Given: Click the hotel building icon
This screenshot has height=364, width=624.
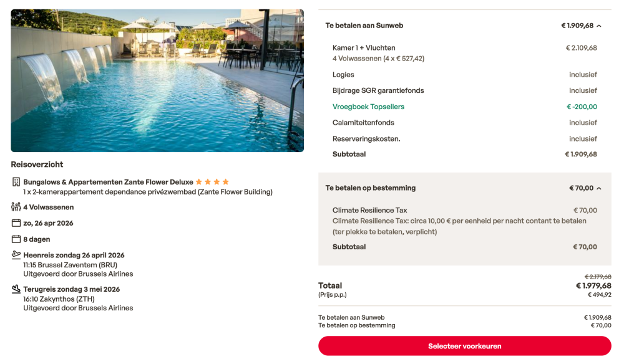Looking at the screenshot, I should 16,182.
